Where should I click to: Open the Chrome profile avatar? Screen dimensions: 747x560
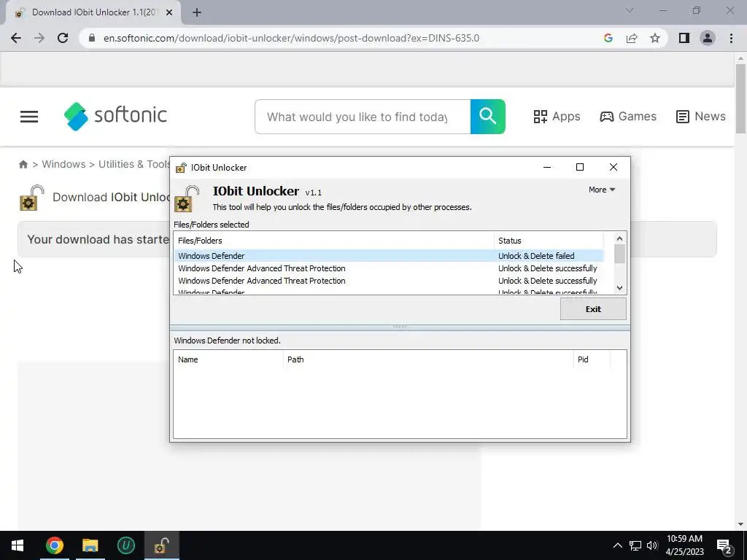pyautogui.click(x=708, y=38)
